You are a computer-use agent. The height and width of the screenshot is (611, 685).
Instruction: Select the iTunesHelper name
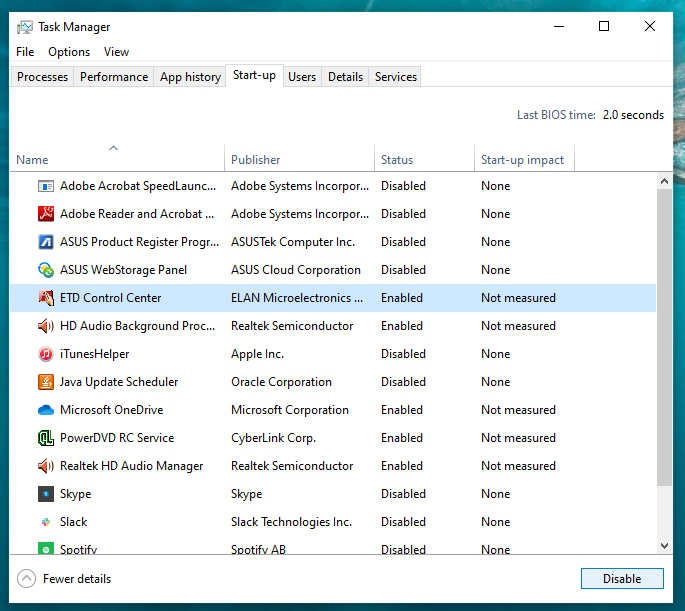pos(94,354)
